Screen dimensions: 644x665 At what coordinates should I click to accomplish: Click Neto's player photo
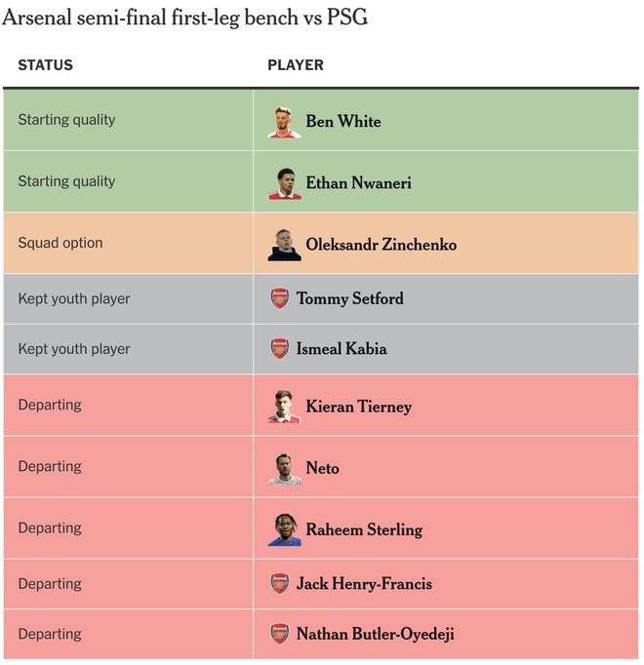284,467
